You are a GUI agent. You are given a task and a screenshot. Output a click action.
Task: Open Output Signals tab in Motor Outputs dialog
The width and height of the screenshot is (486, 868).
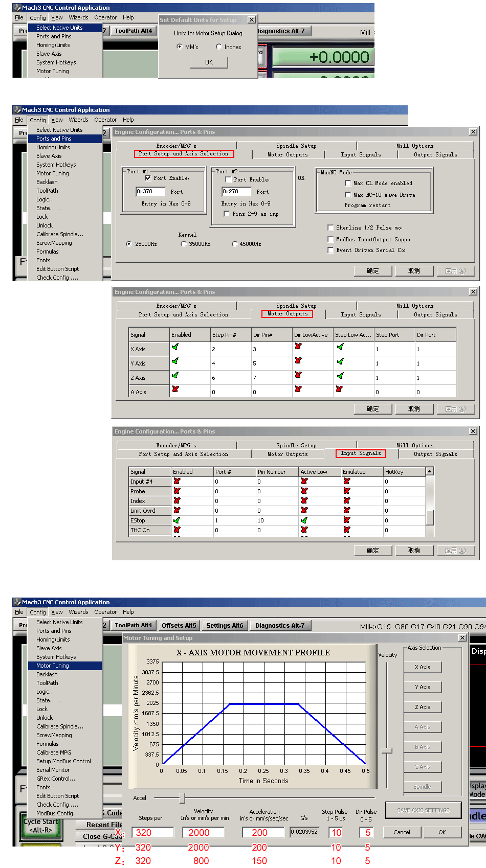[435, 314]
